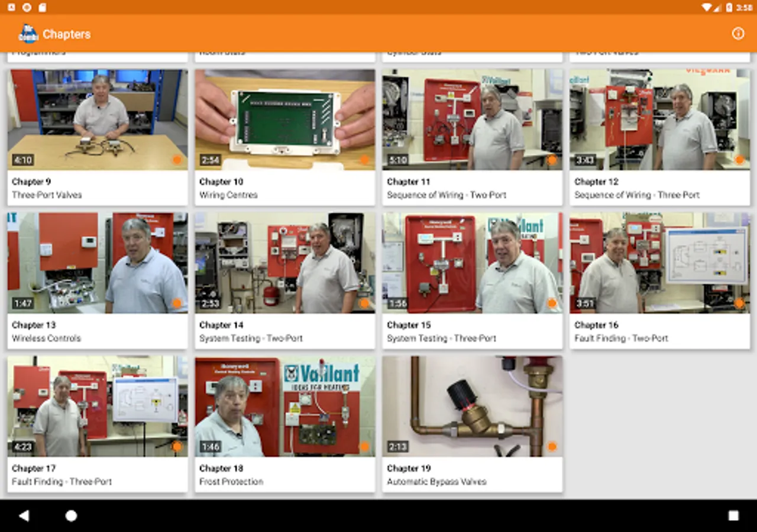Select 'Fault Finding - Three-Port' text
Image resolution: width=757 pixels, height=532 pixels.
pos(62,482)
